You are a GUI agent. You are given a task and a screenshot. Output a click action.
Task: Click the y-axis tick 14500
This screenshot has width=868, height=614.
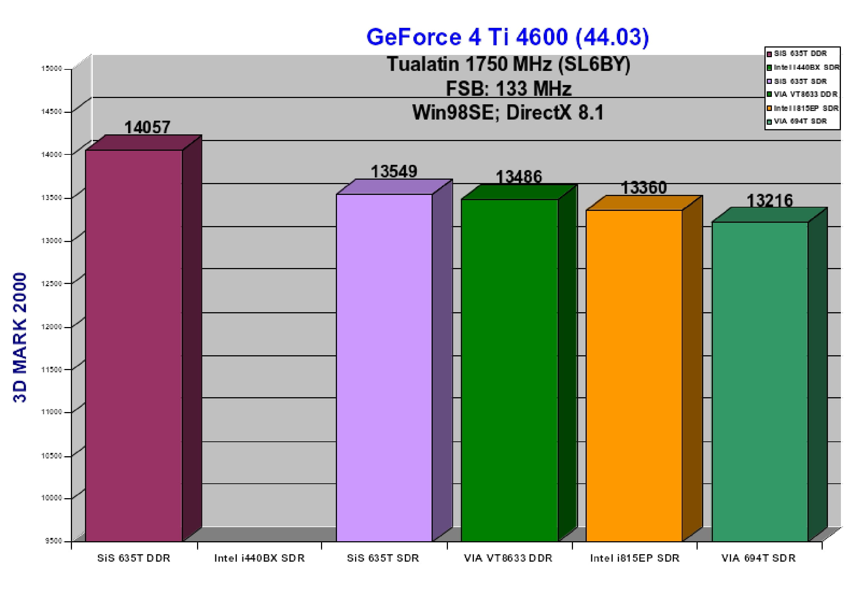tap(52, 111)
